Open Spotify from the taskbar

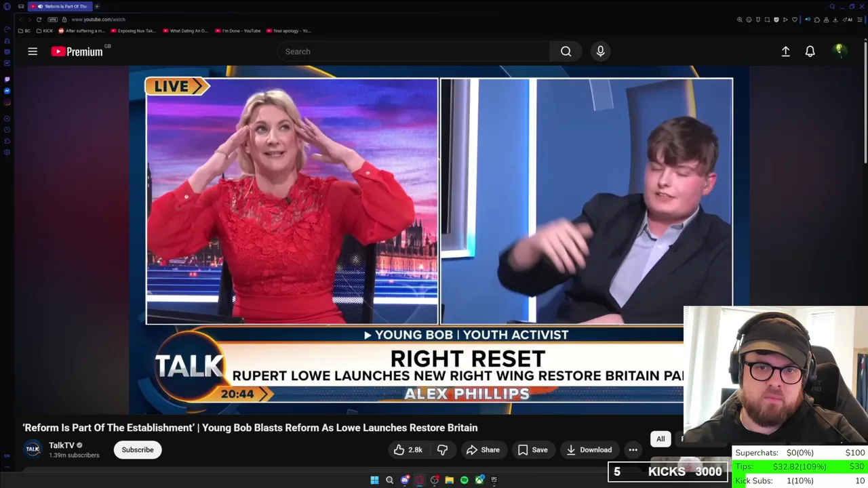pyautogui.click(x=465, y=480)
